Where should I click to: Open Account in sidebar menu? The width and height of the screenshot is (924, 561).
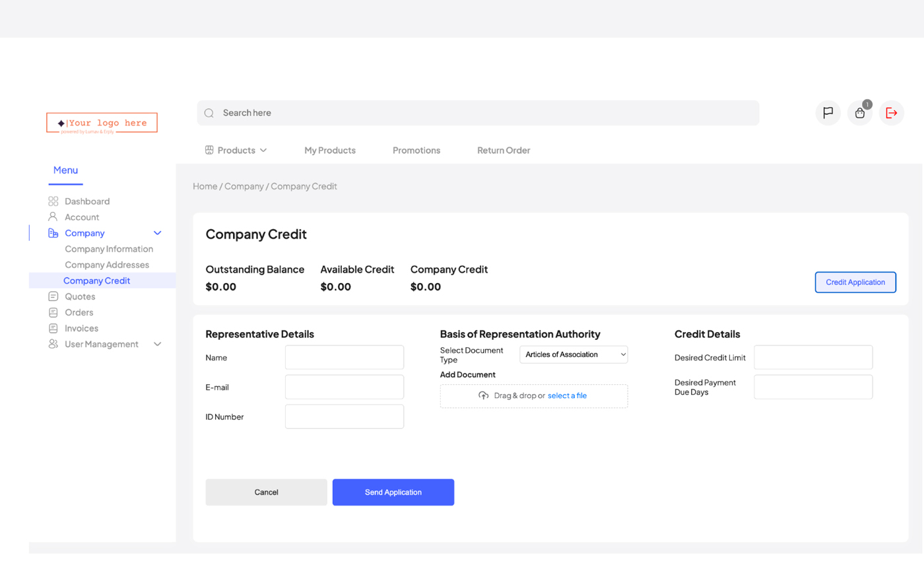click(x=82, y=217)
